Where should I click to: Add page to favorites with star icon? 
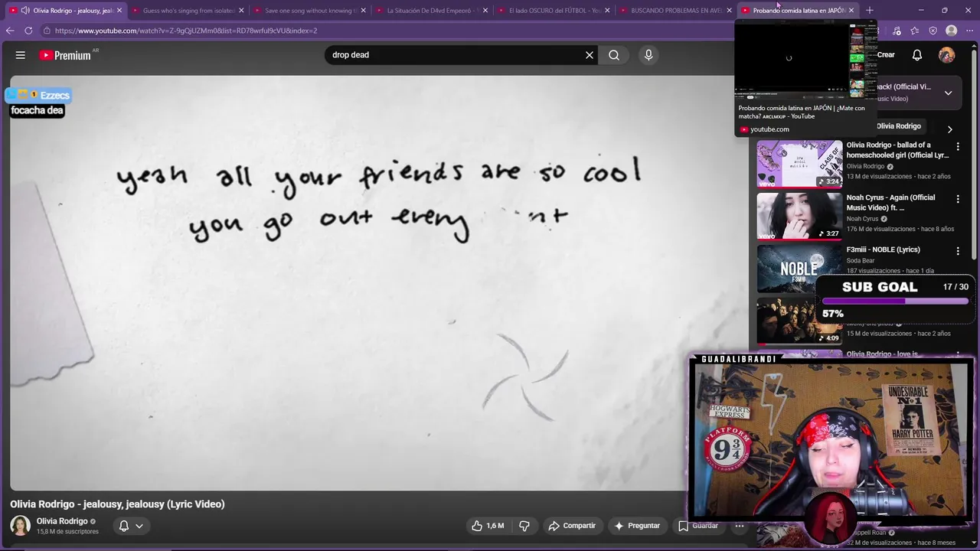[915, 31]
